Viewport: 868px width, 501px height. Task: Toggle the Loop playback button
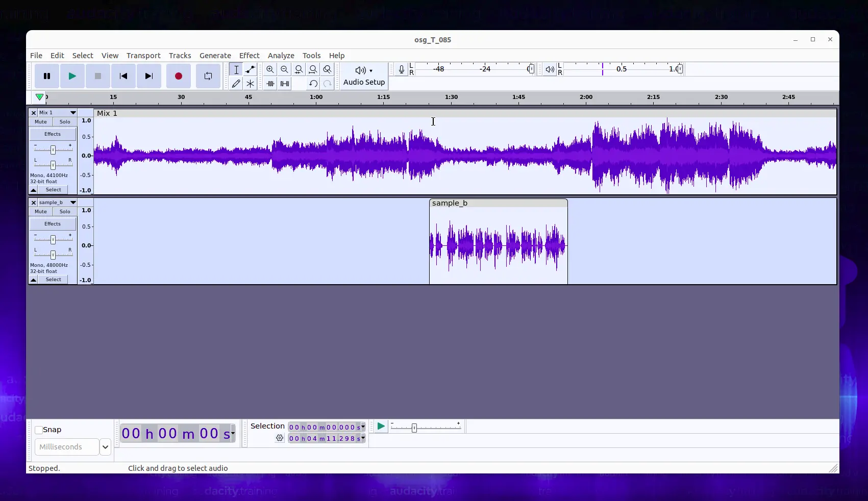pyautogui.click(x=208, y=76)
